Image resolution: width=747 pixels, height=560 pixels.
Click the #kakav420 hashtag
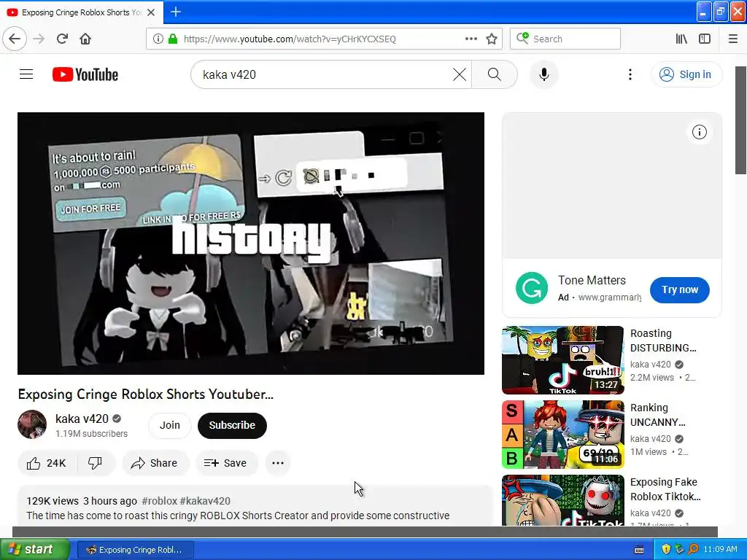205,501
